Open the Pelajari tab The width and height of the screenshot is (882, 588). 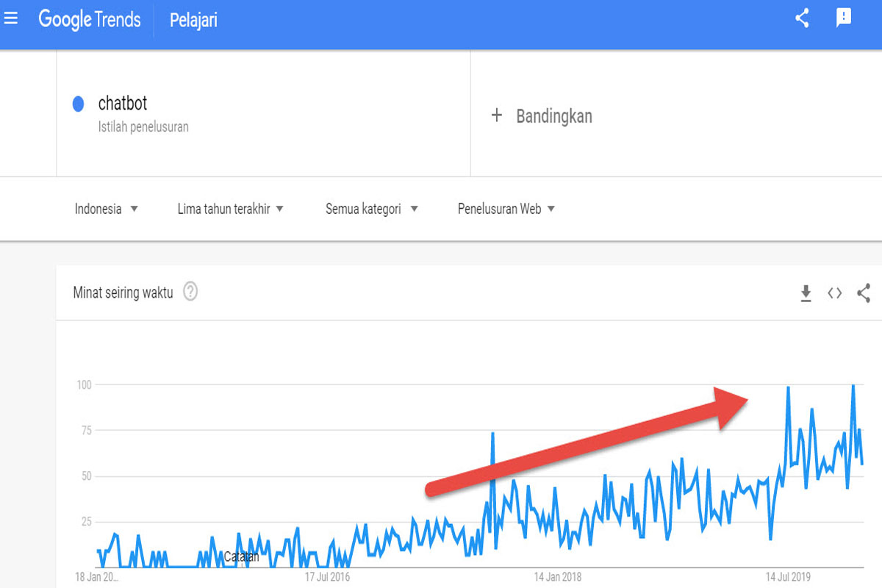[x=193, y=21]
